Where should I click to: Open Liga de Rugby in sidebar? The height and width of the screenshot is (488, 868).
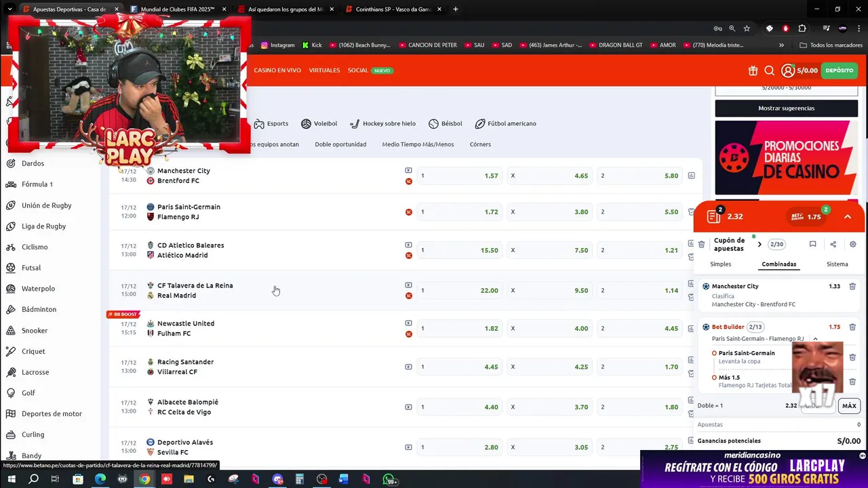click(x=43, y=226)
